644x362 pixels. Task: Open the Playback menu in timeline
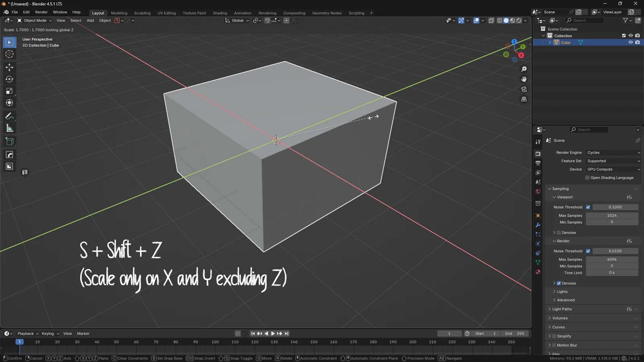pos(27,333)
